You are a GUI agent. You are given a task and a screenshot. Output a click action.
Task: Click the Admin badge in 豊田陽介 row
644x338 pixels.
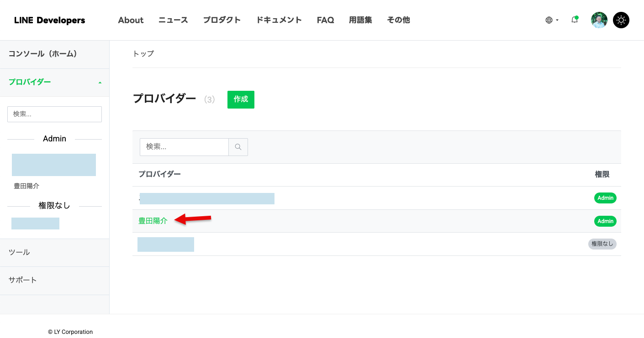click(x=605, y=221)
